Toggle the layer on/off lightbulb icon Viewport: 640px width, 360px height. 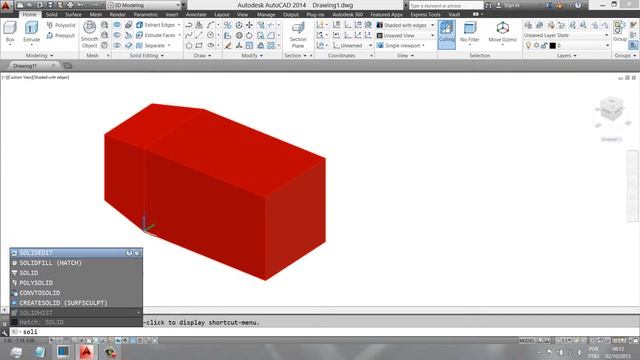(528, 45)
